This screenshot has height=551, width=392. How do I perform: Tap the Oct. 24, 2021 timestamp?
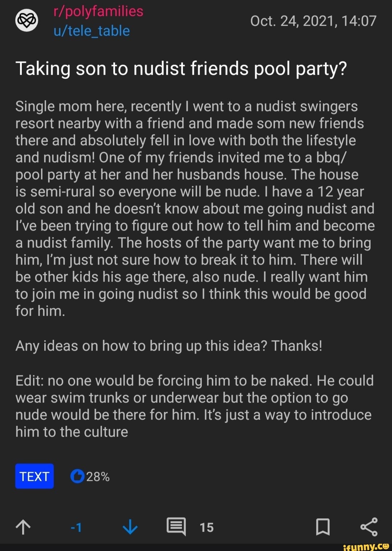pos(313,21)
